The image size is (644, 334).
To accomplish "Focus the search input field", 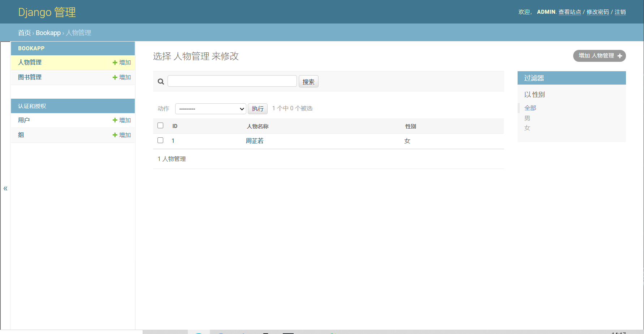I will tap(232, 81).
